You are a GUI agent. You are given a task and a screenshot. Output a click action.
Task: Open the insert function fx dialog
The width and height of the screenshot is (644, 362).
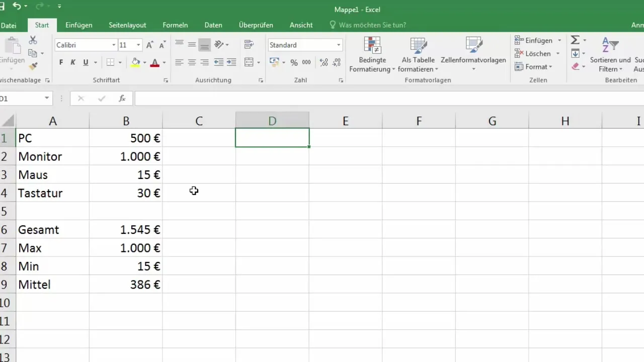[122, 99]
